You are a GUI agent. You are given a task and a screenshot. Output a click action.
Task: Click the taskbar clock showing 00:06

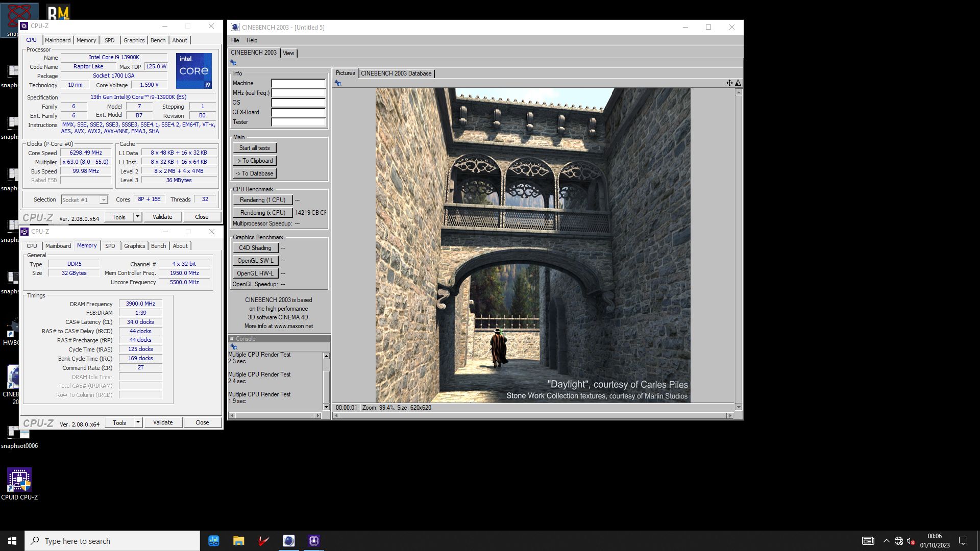pyautogui.click(x=935, y=536)
